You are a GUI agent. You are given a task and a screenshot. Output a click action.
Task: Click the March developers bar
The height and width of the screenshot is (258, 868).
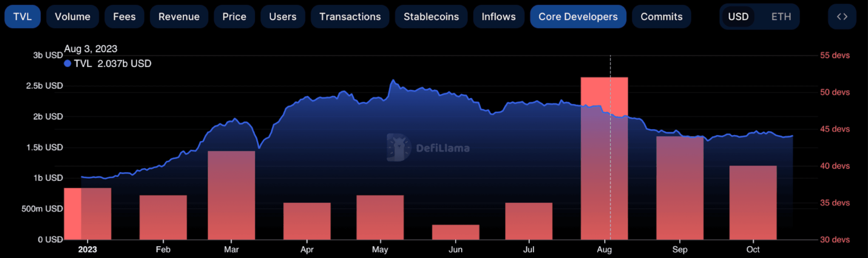(231, 195)
